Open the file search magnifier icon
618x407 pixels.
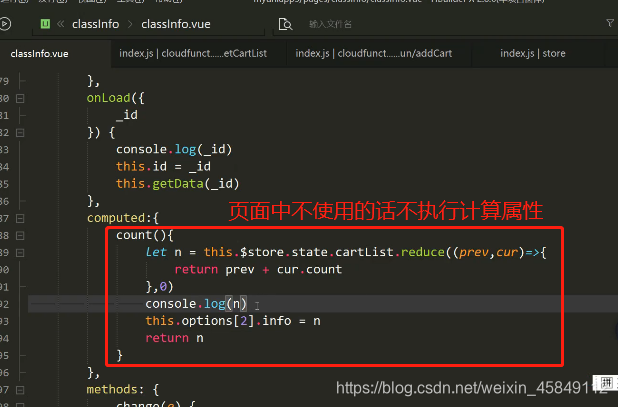point(285,24)
